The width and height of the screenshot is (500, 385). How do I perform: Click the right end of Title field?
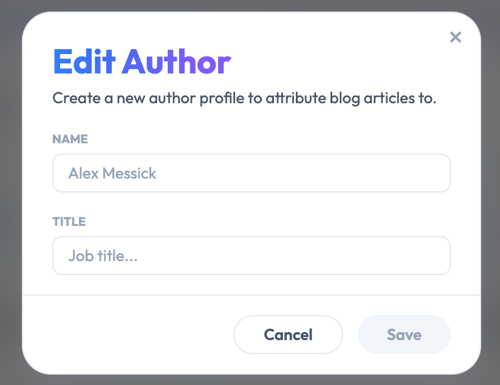433,256
